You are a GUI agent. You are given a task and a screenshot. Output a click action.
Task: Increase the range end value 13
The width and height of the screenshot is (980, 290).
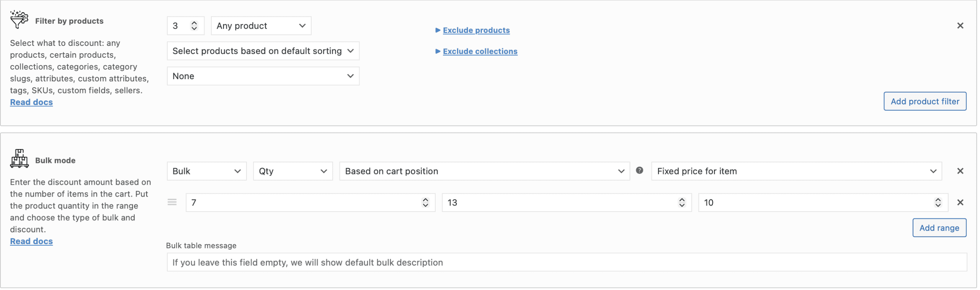click(x=681, y=199)
